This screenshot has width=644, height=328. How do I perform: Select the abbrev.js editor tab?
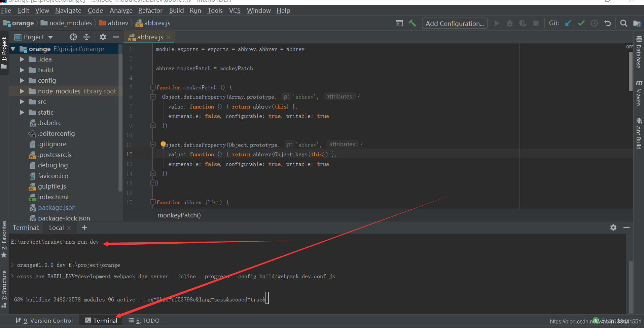coord(150,37)
